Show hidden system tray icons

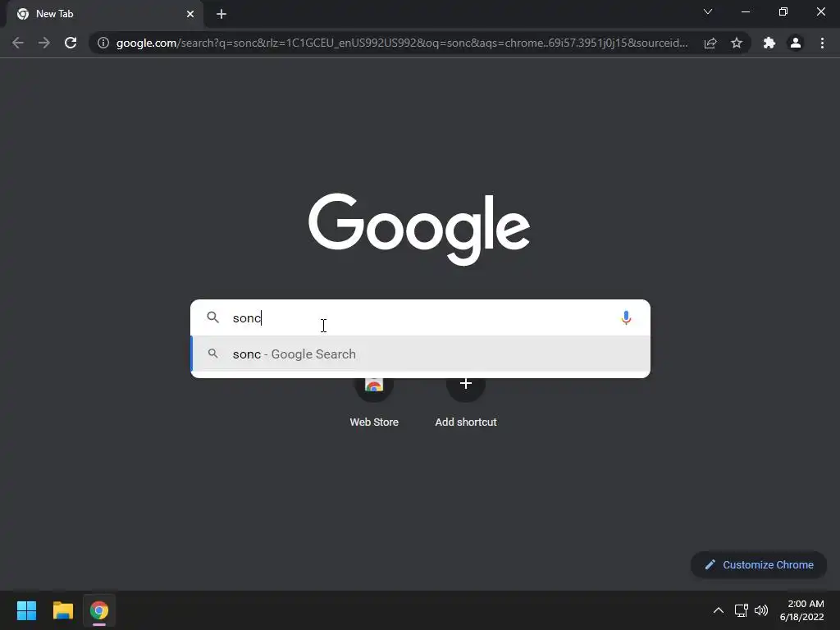pos(719,610)
